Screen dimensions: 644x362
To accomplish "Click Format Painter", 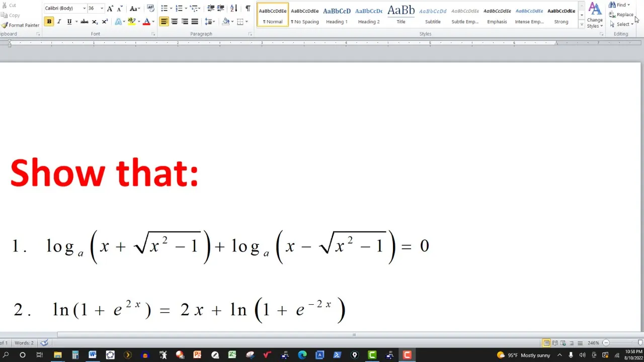I will [x=20, y=25].
